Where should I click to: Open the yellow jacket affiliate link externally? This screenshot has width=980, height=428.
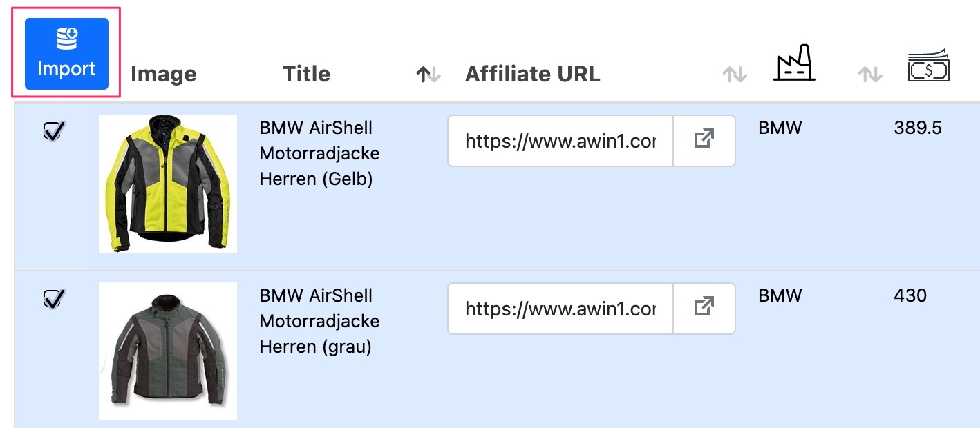(x=704, y=141)
